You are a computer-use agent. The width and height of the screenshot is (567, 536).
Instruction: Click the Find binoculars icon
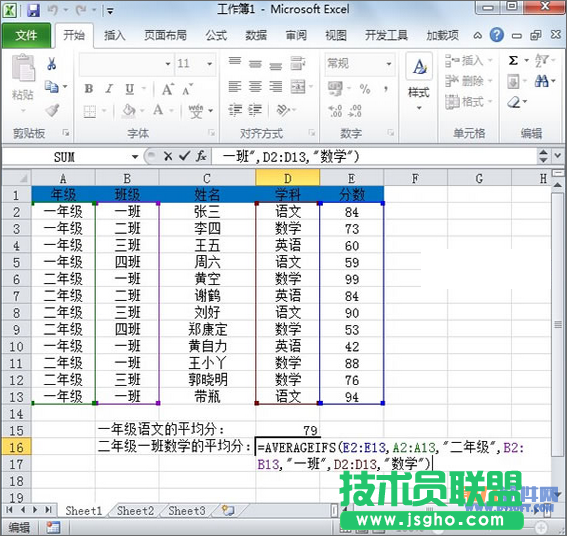click(x=541, y=81)
